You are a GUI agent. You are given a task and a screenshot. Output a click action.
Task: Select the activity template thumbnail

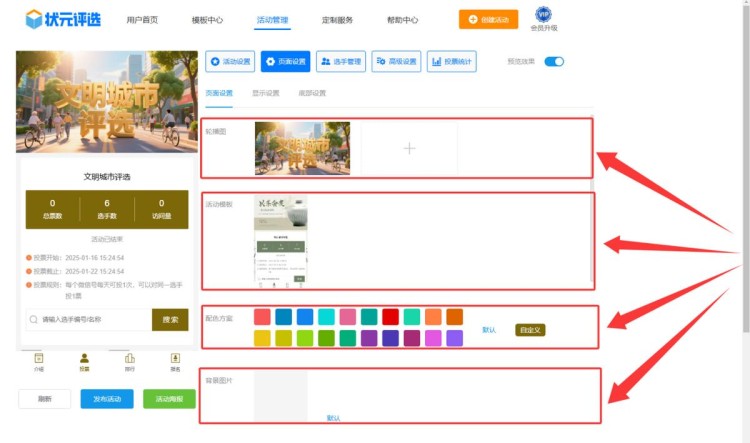pyautogui.click(x=281, y=240)
